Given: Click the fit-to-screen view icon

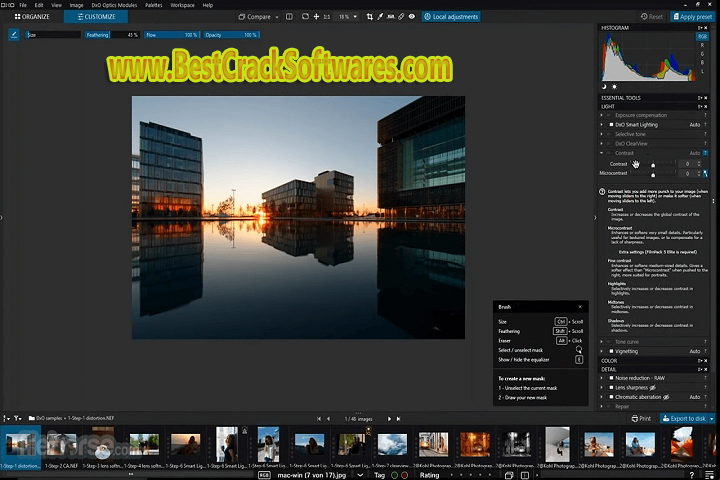Looking at the screenshot, I should (x=305, y=17).
